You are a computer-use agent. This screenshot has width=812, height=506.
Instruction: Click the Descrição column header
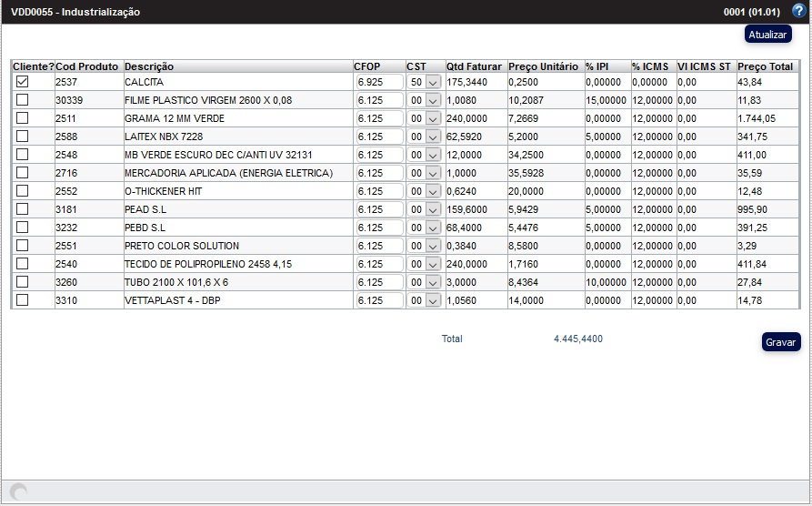[149, 66]
